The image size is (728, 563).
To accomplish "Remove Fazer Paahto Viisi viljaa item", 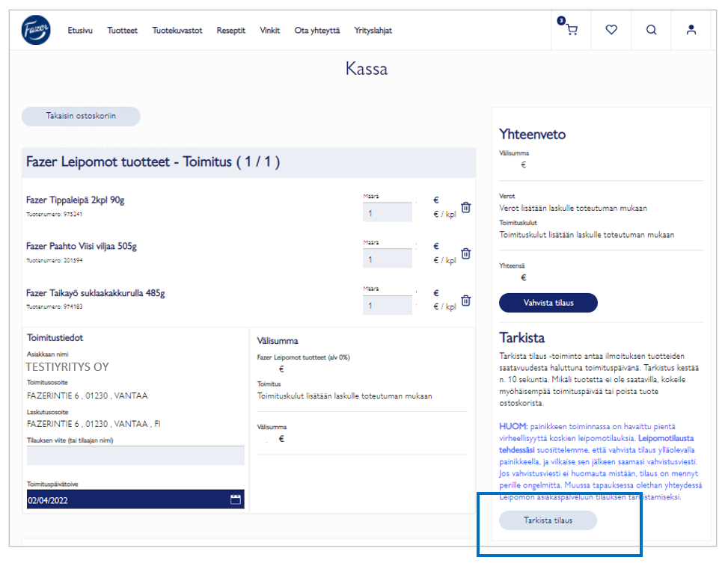I will pos(465,254).
